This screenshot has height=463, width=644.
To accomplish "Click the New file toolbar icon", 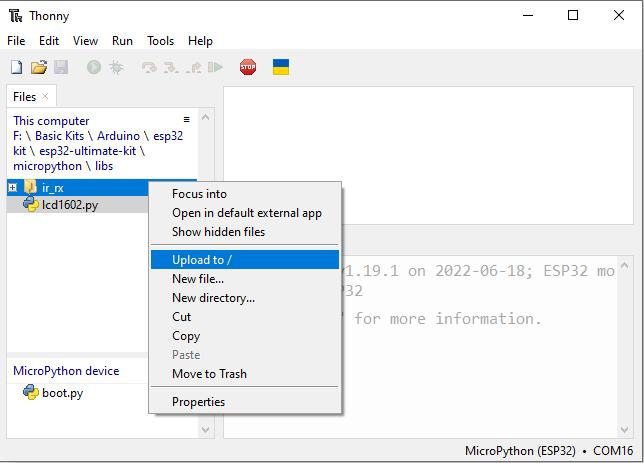I will [x=16, y=67].
